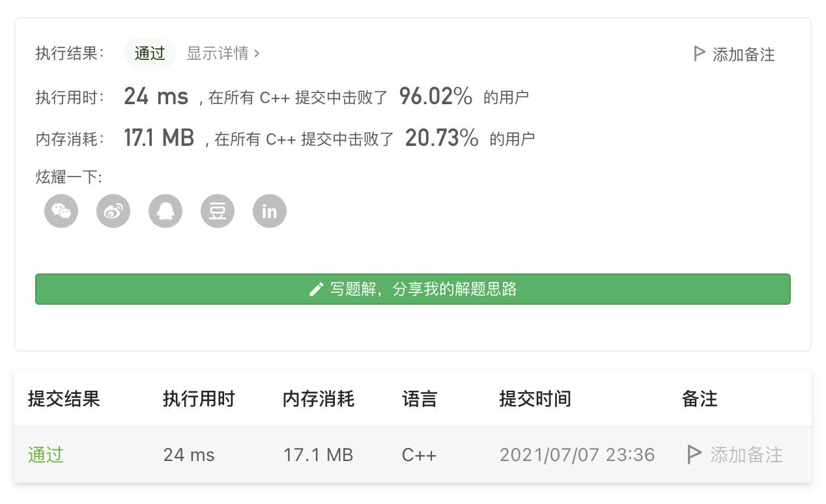
Task: Share result via LinkedIn icon
Action: point(270,211)
